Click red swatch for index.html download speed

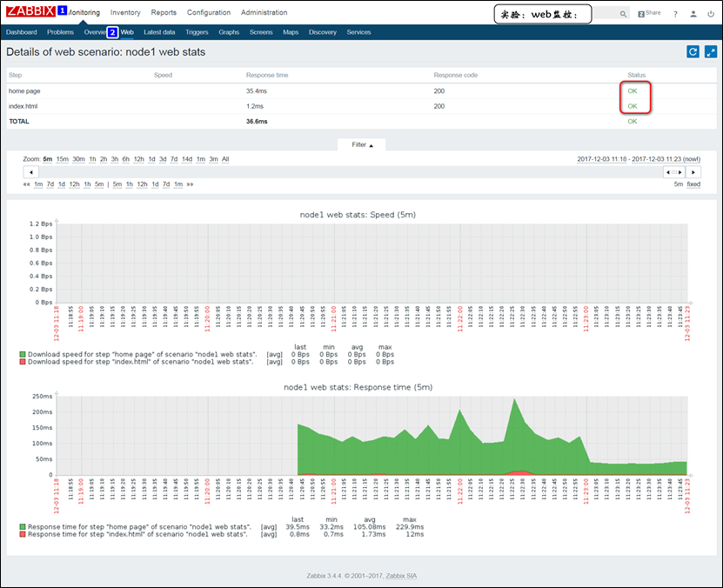point(22,362)
